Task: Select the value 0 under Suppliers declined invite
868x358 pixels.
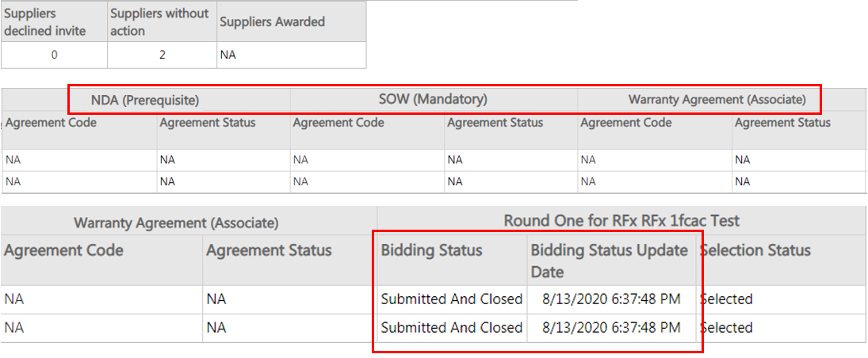Action: point(53,55)
